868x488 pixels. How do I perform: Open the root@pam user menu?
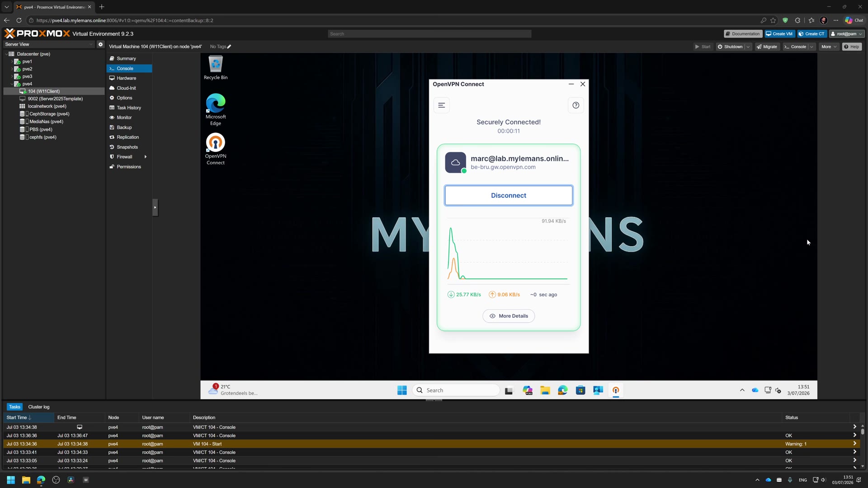[847, 34]
